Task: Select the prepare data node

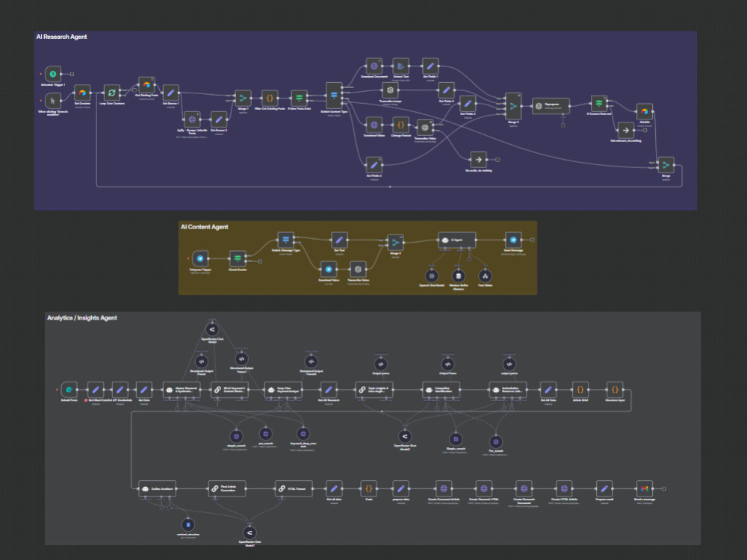Action: pyautogui.click(x=400, y=488)
